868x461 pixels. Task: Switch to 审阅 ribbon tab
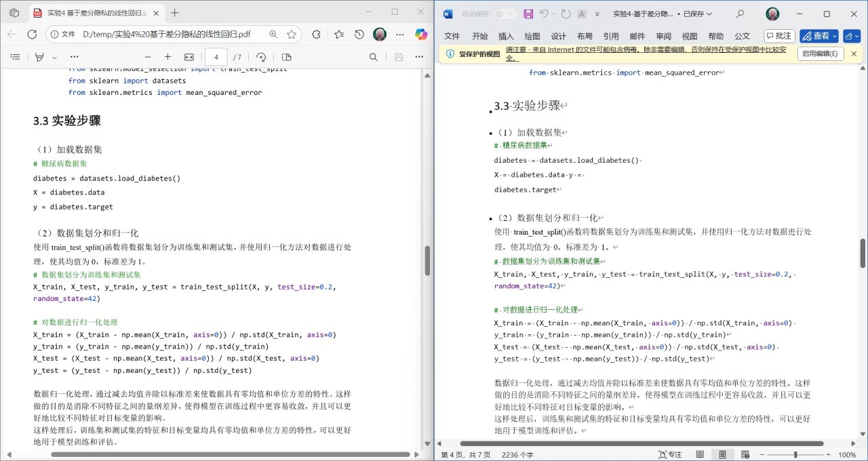pyautogui.click(x=664, y=36)
